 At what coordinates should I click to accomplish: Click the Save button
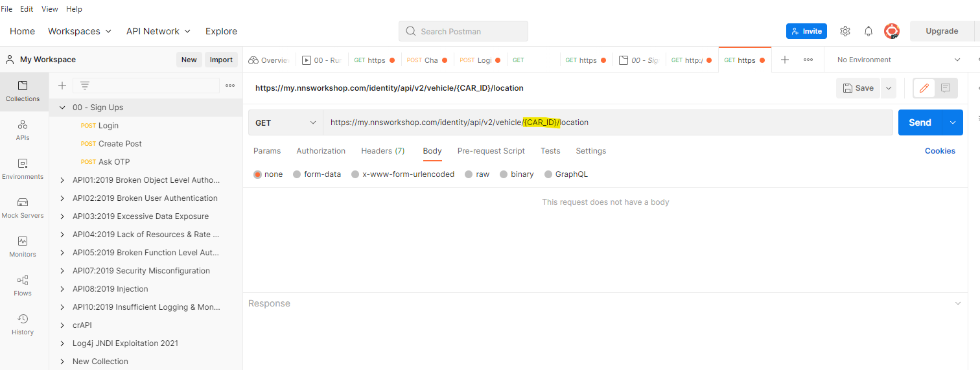(858, 88)
